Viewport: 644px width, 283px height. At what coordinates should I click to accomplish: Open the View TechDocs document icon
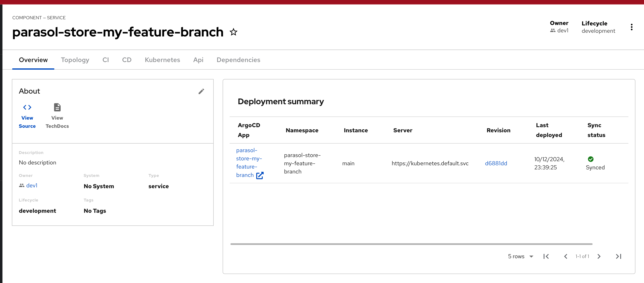[57, 107]
